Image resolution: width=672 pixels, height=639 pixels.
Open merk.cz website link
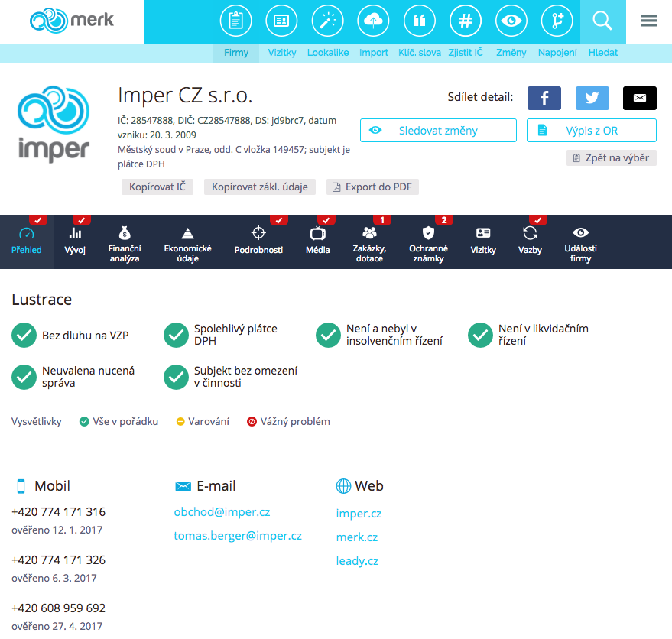pyautogui.click(x=357, y=537)
